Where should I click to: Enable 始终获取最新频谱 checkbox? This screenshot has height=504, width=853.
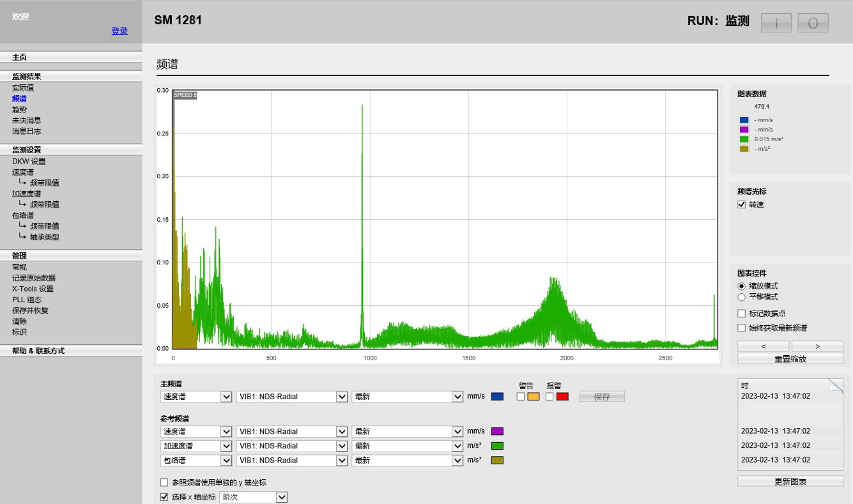[x=742, y=328]
